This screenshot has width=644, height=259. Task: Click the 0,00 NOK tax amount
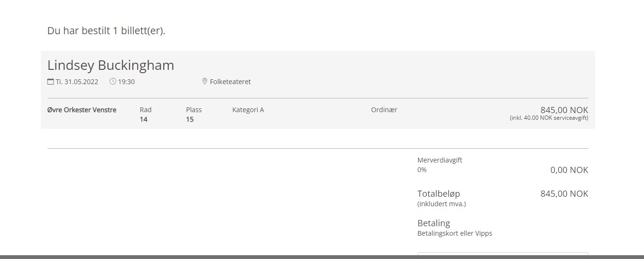569,170
